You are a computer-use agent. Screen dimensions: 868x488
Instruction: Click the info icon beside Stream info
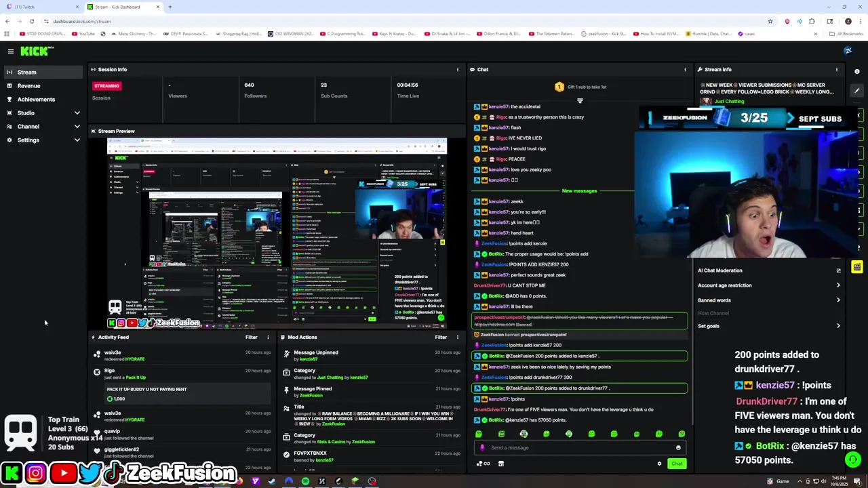857,71
